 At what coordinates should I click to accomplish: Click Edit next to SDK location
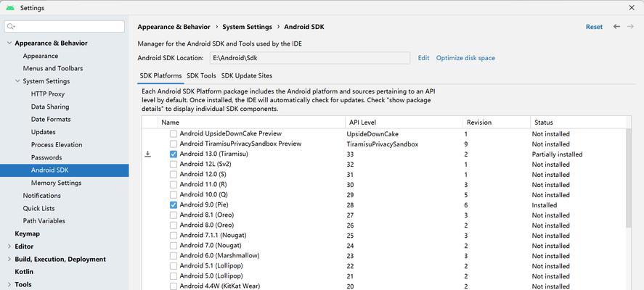423,58
